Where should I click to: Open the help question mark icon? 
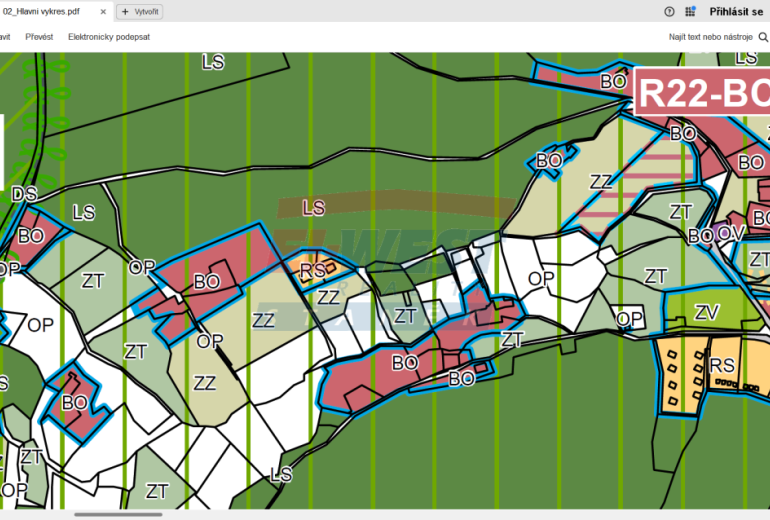point(669,12)
